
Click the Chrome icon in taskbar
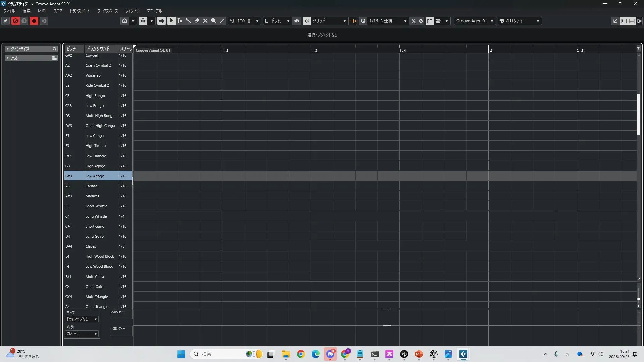pyautogui.click(x=301, y=354)
